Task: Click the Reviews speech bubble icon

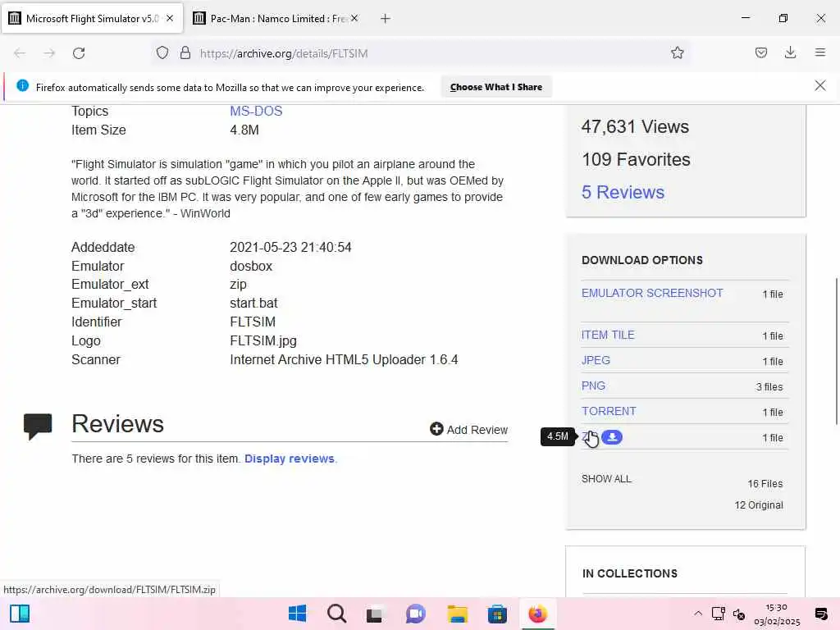Action: click(x=38, y=426)
